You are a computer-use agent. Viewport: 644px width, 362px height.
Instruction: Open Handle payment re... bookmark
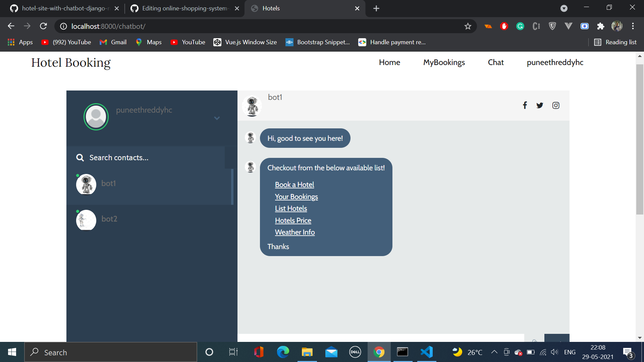click(x=392, y=42)
